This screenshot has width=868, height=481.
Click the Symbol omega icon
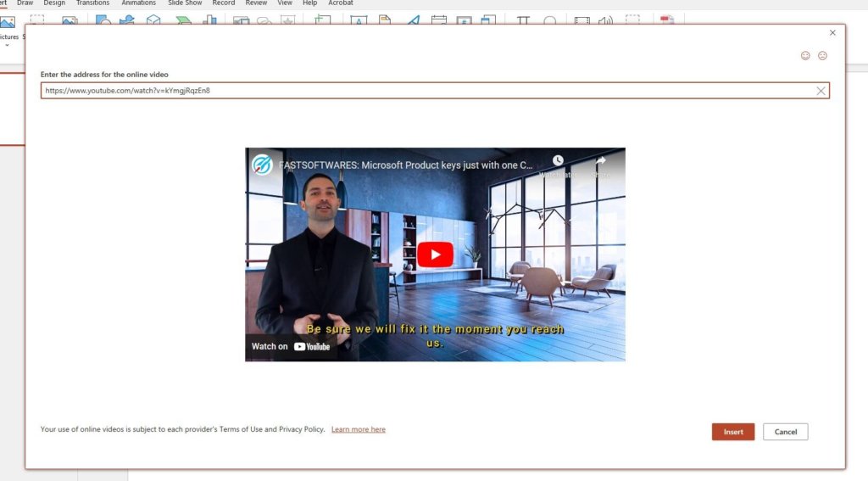click(x=549, y=20)
